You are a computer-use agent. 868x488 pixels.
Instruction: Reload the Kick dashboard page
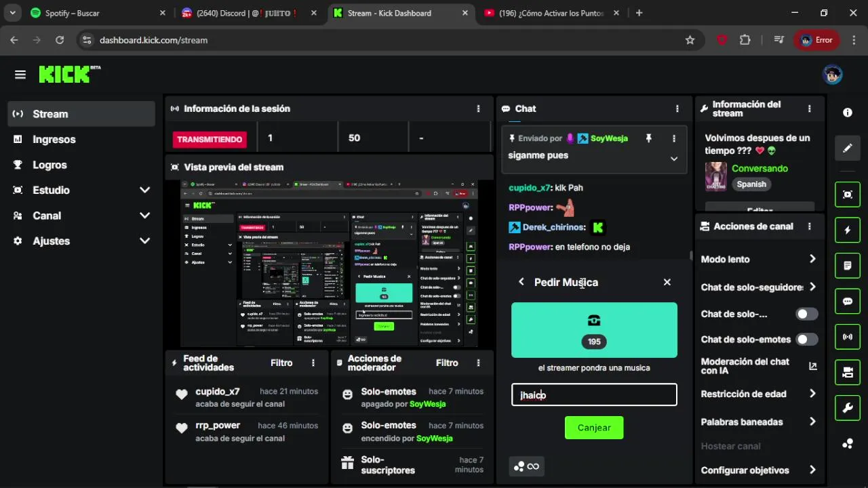pos(60,40)
